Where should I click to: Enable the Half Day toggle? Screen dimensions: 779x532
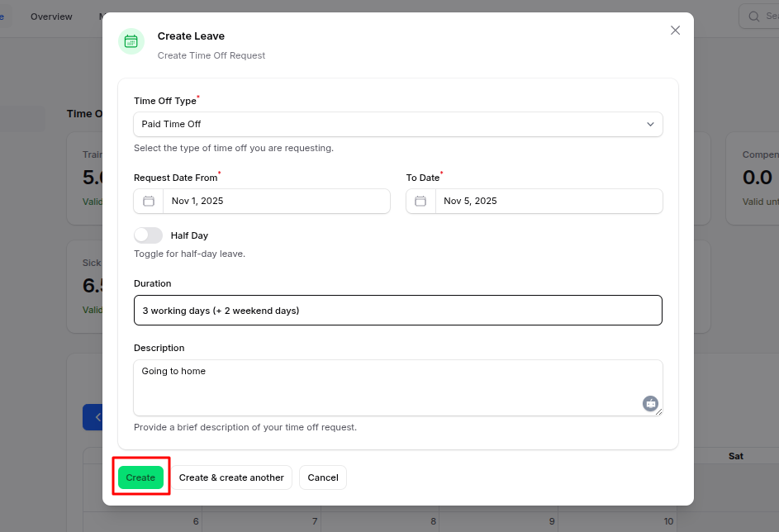(149, 235)
